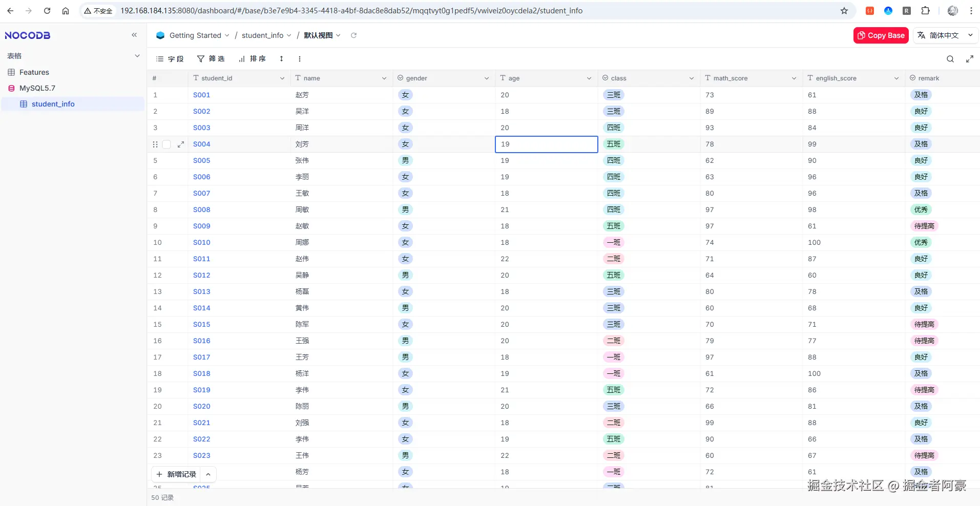Toggle fullscreen grid mode

point(970,59)
